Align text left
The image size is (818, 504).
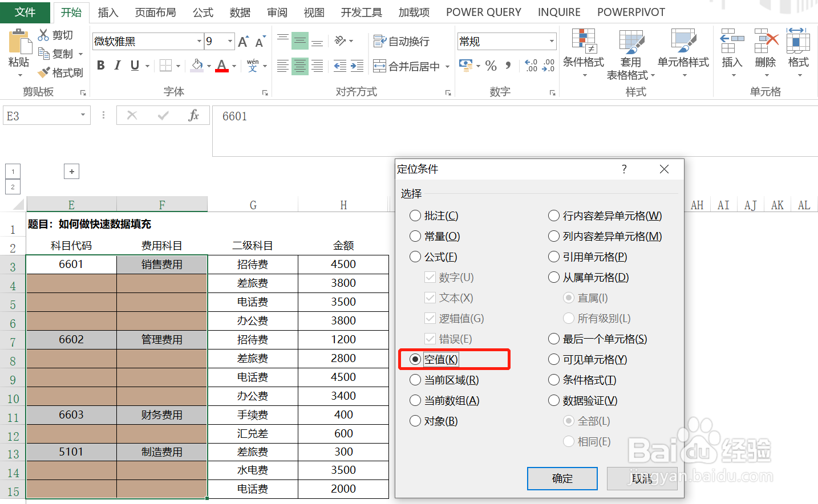pyautogui.click(x=283, y=66)
